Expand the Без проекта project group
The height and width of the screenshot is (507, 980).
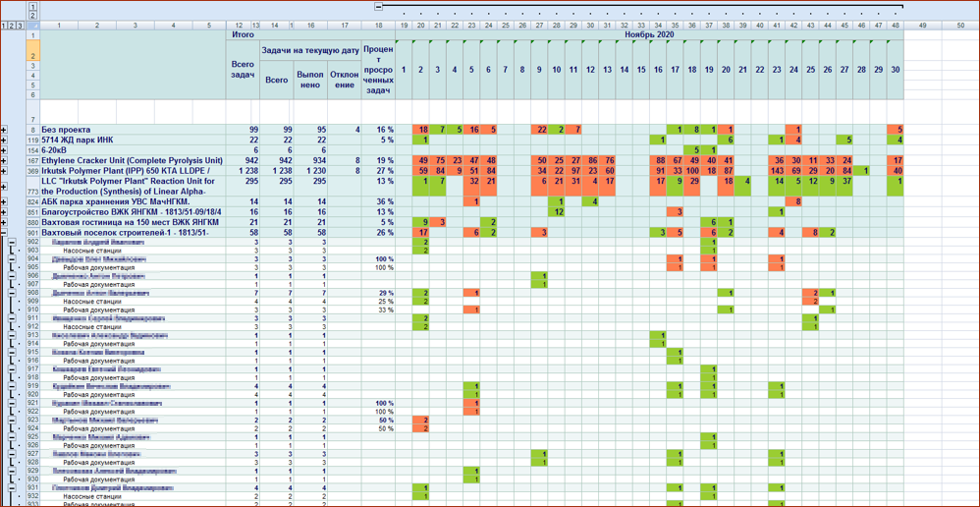click(x=5, y=130)
